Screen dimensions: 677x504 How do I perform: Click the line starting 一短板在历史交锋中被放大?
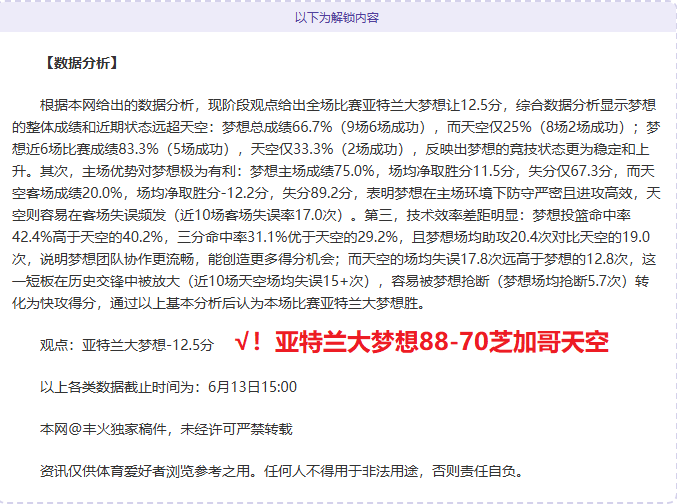coord(330,281)
